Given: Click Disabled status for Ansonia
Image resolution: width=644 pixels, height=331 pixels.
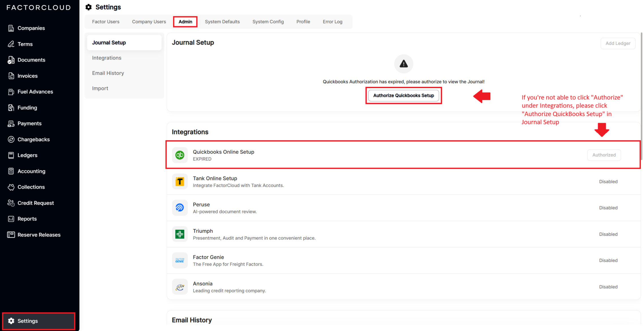Looking at the screenshot, I should pyautogui.click(x=608, y=287).
